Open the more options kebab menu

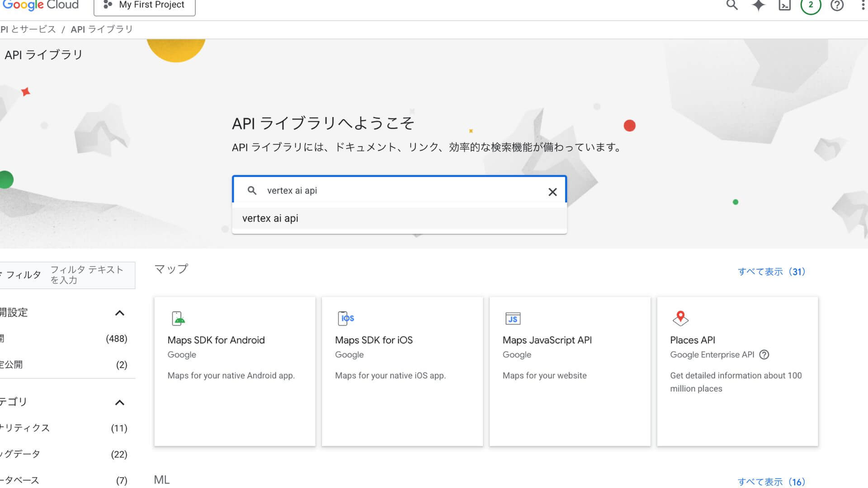[x=863, y=5]
